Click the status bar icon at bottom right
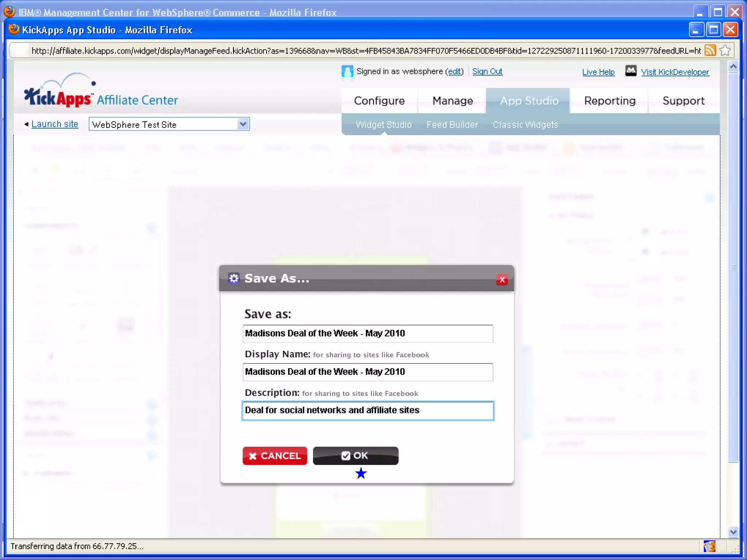This screenshot has width=747, height=560. tap(709, 546)
